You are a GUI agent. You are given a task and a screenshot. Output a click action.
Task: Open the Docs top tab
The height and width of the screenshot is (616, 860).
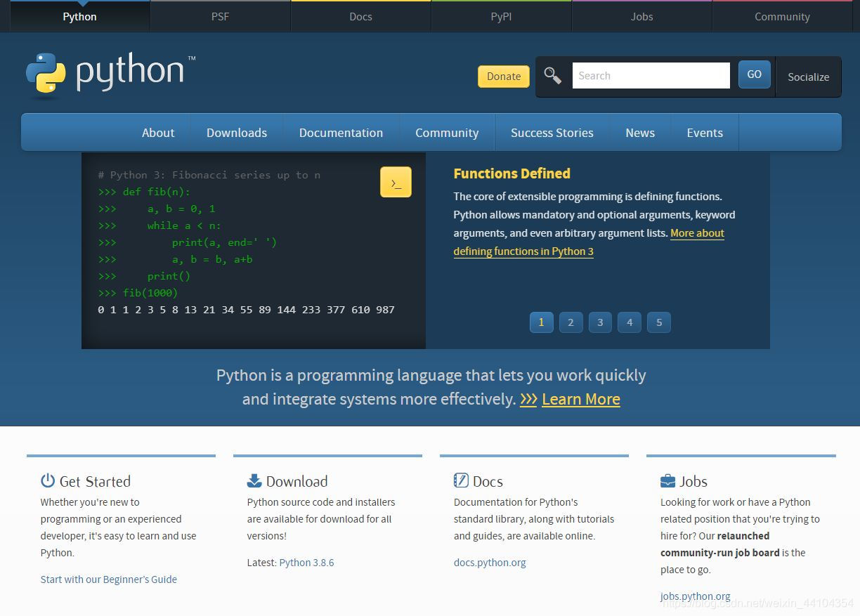click(361, 16)
